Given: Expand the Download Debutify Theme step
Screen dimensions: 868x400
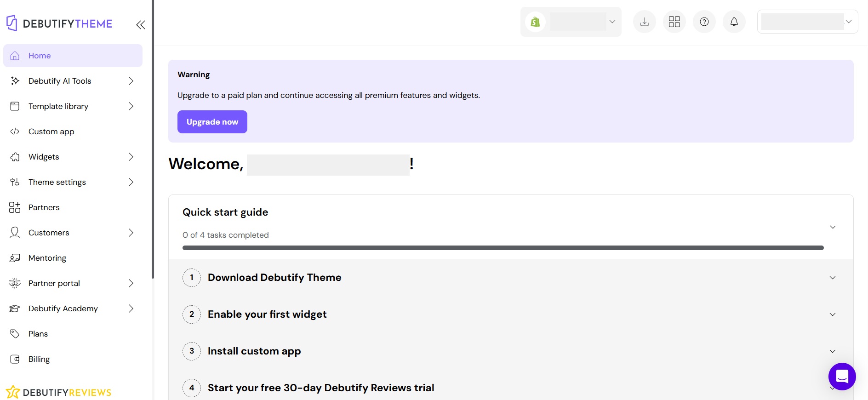Looking at the screenshot, I should (833, 278).
